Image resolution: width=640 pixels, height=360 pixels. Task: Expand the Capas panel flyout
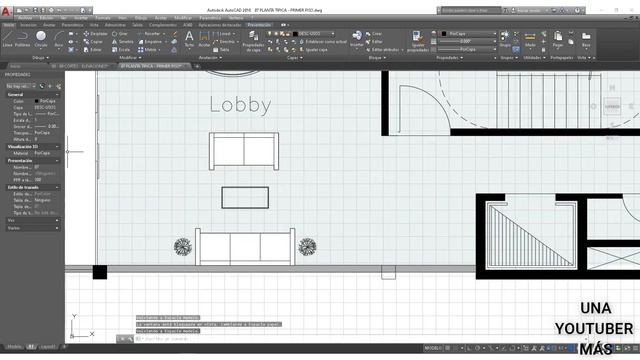(295, 58)
